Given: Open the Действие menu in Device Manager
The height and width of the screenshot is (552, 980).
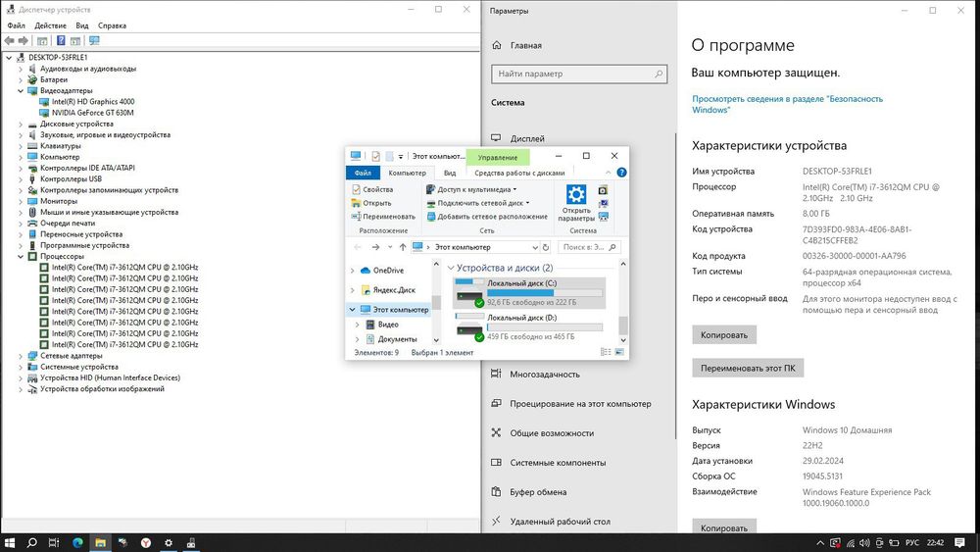Looking at the screenshot, I should click(50, 25).
